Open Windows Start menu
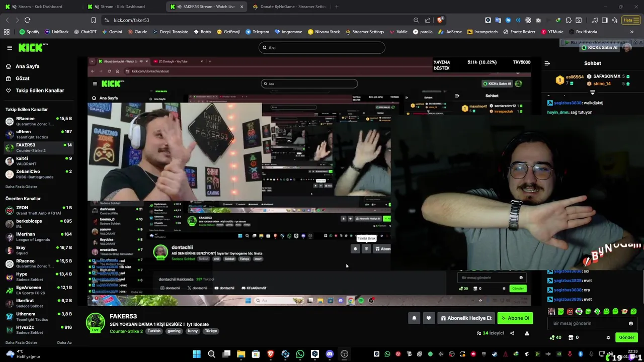644x362 pixels. (197, 354)
